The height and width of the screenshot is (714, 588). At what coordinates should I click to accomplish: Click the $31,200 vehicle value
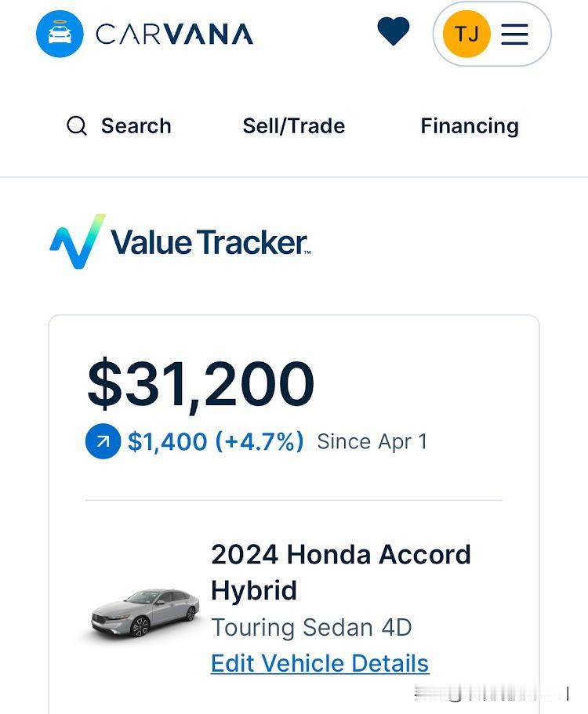point(201,384)
